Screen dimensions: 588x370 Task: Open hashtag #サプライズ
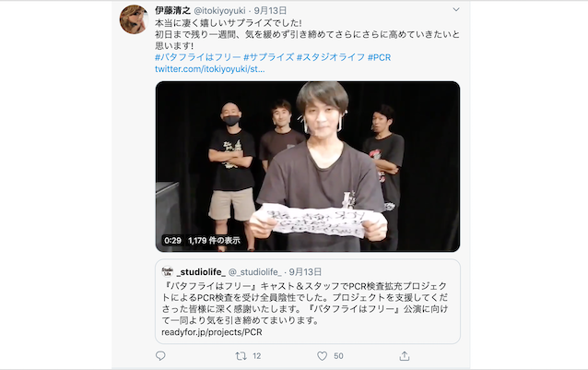point(269,57)
